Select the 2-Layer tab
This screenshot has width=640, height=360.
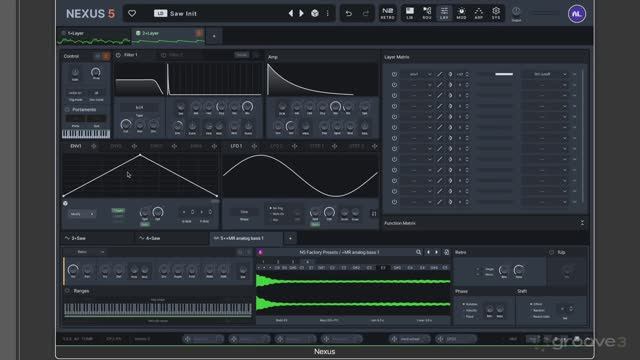coord(168,36)
